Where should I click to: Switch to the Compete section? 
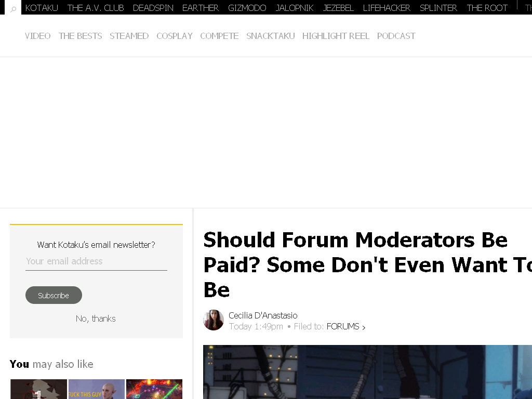click(219, 36)
